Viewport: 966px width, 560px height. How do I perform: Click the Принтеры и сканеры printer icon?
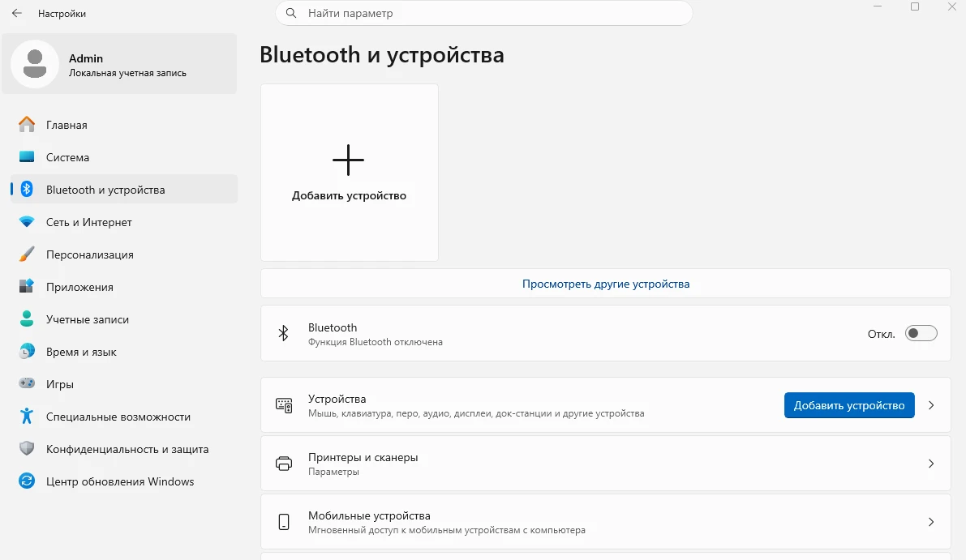tap(283, 464)
